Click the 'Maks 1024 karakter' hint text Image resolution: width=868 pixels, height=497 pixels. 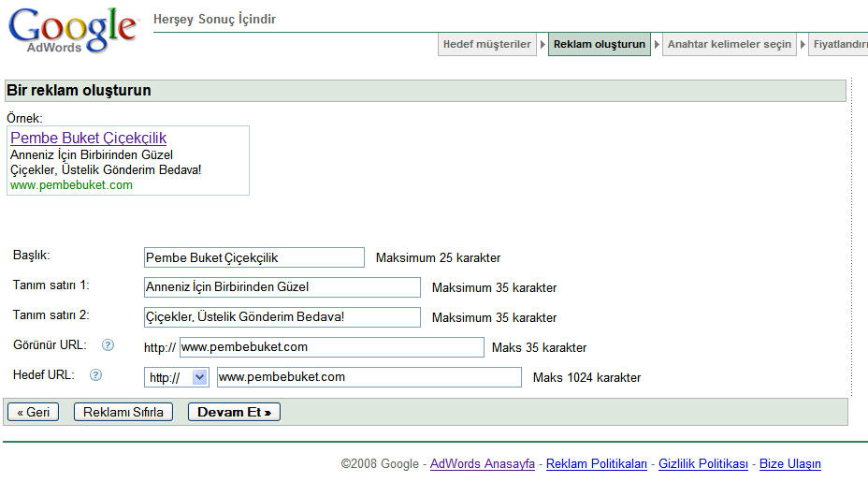[586, 377]
